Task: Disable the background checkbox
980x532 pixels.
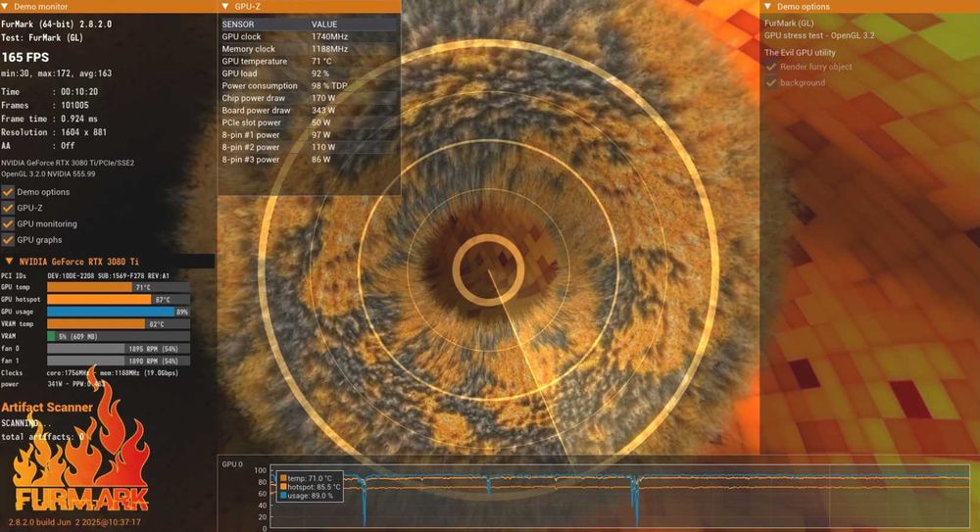Action: (770, 82)
